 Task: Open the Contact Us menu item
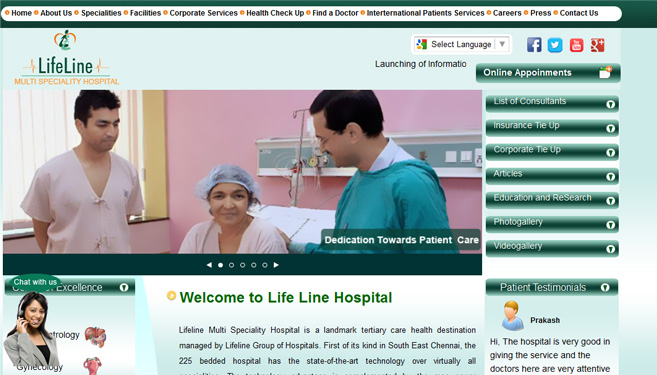[579, 13]
